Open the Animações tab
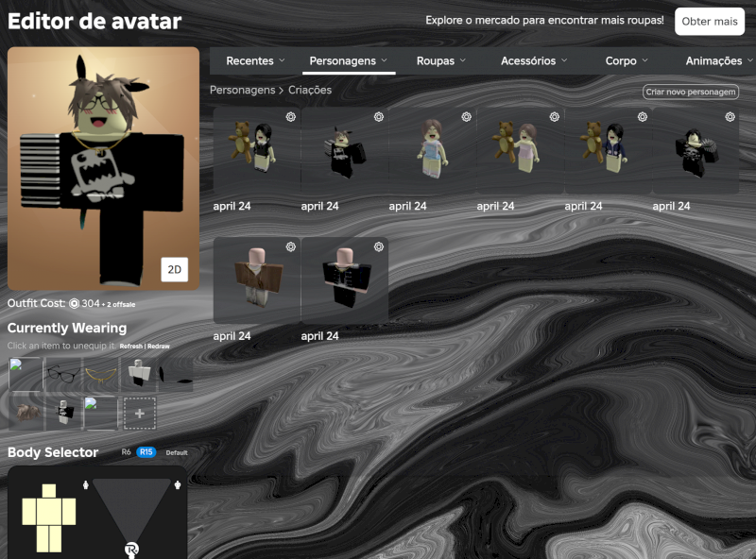This screenshot has height=559, width=756. (713, 60)
